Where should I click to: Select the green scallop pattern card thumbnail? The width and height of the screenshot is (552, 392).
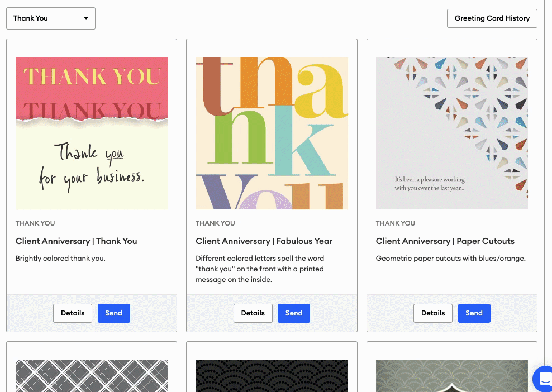pos(451,375)
